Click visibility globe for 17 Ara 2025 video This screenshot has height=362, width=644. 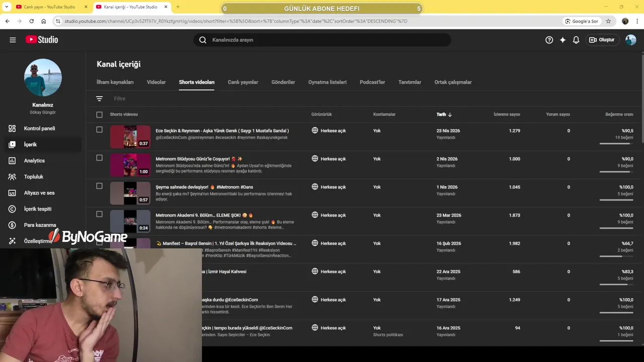coord(315,299)
